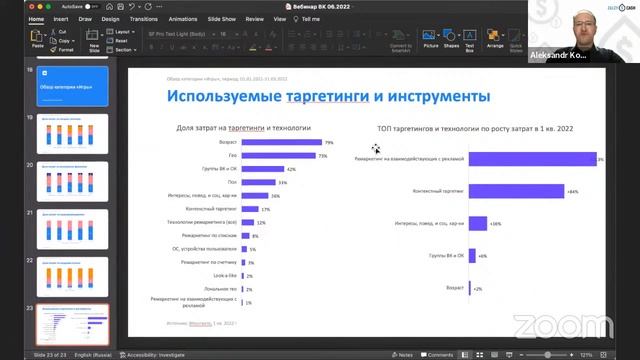This screenshot has width=640, height=360.
Task: Click the zoom percentage in status bar
Action: [x=586, y=355]
